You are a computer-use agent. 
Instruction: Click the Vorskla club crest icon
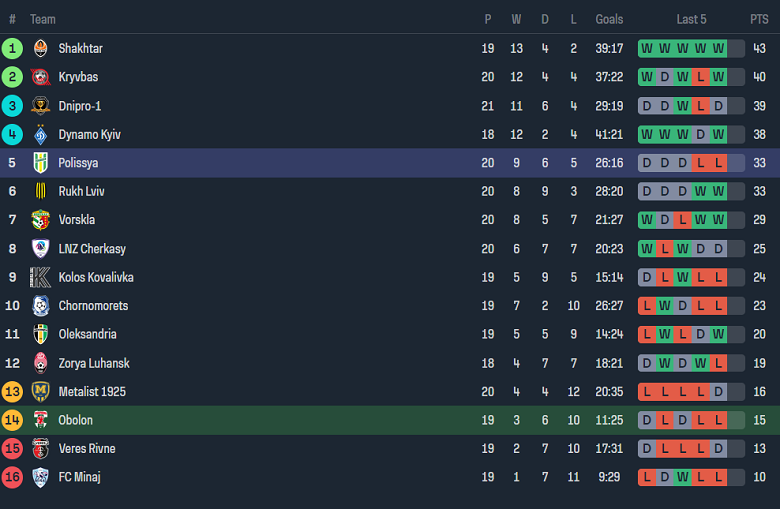[x=41, y=220]
